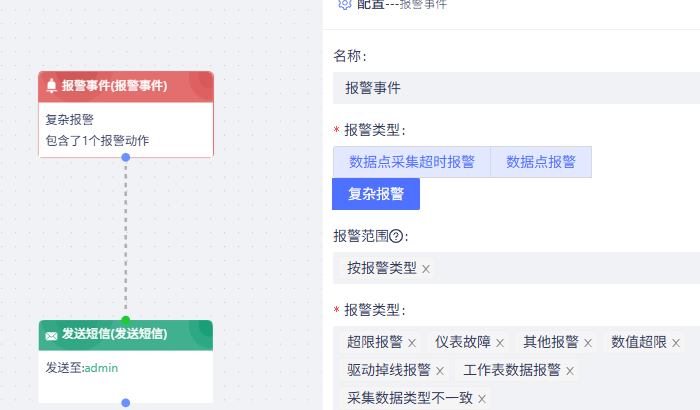Select the 发送短信 node header
Screen dimensions: 700x410
(x=126, y=335)
